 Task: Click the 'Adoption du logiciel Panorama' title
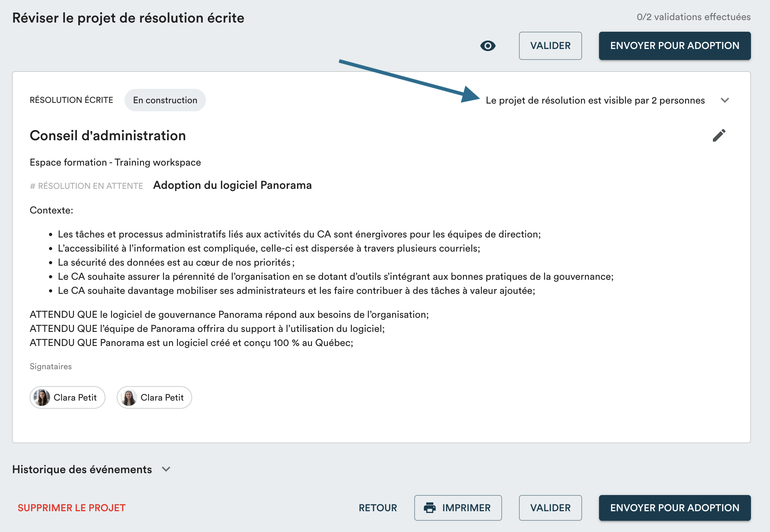pos(232,185)
